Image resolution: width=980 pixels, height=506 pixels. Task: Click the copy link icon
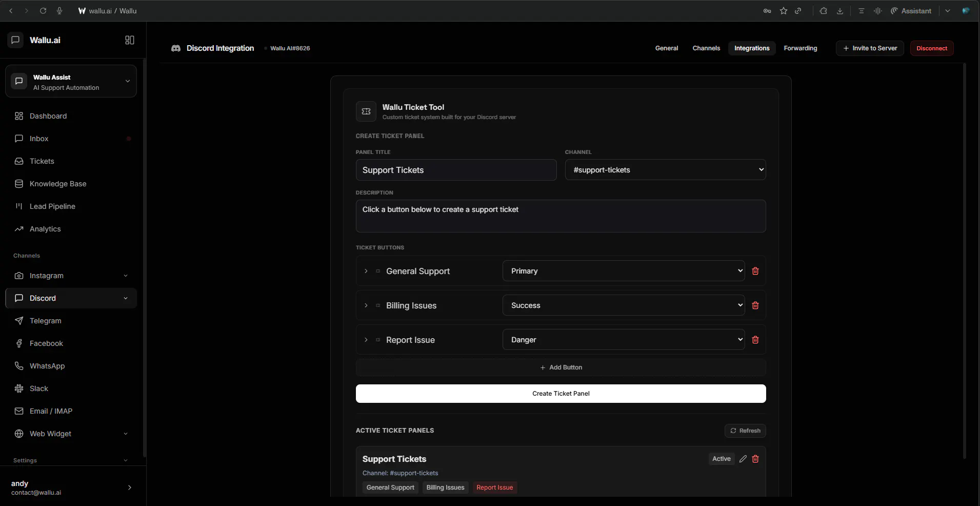tap(798, 11)
